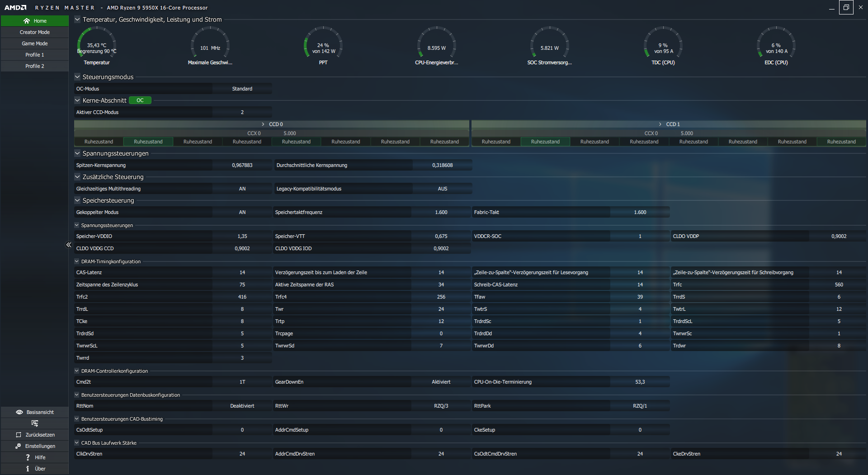Switch to Creator Mode
The image size is (868, 475).
pyautogui.click(x=35, y=32)
